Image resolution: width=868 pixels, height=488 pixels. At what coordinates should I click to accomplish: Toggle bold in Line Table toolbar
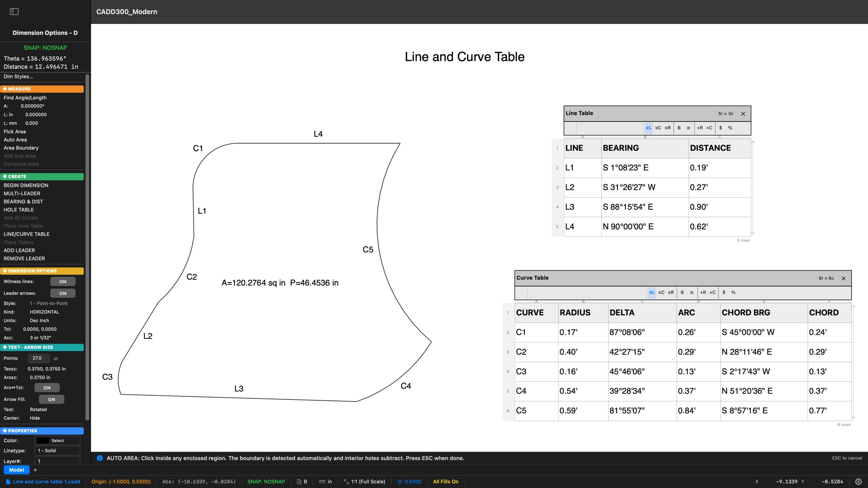679,128
